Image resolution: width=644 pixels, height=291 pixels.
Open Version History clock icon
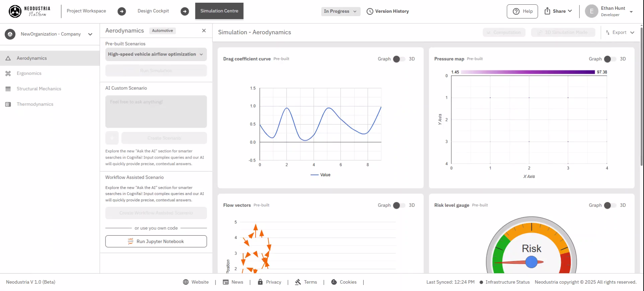[370, 11]
